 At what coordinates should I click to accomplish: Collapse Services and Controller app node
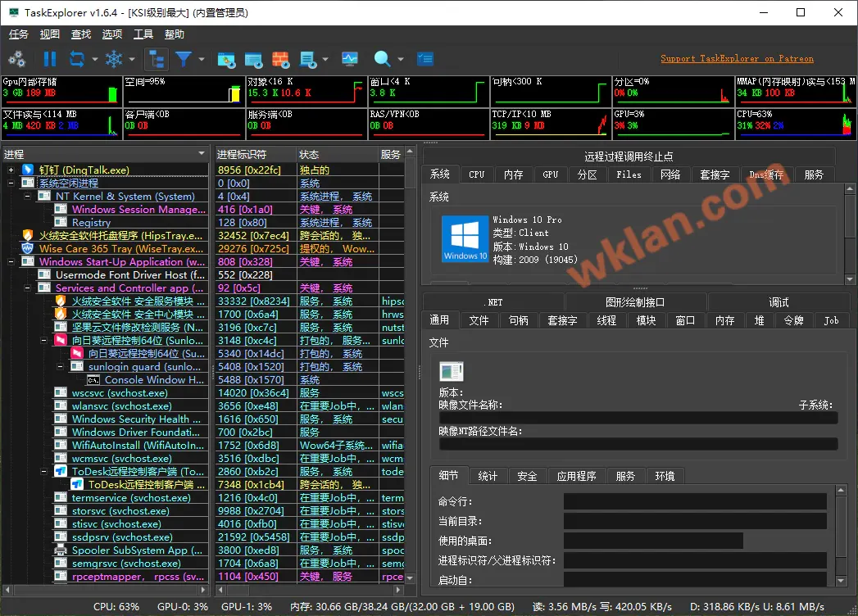coord(27,288)
